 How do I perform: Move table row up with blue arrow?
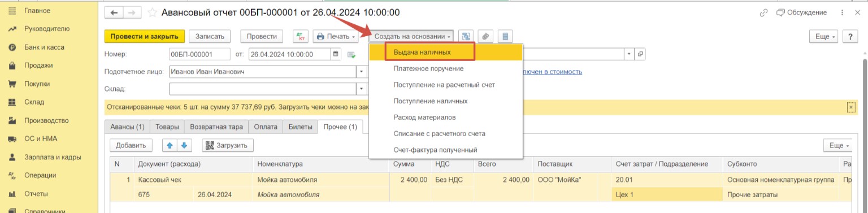click(x=170, y=145)
